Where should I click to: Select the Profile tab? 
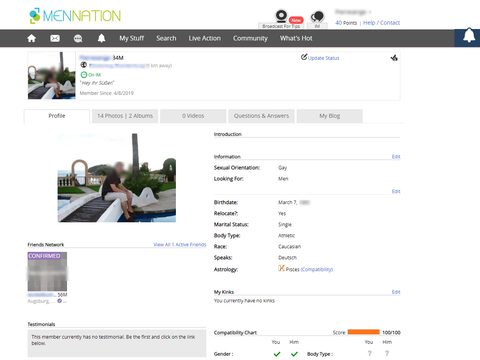pyautogui.click(x=57, y=116)
